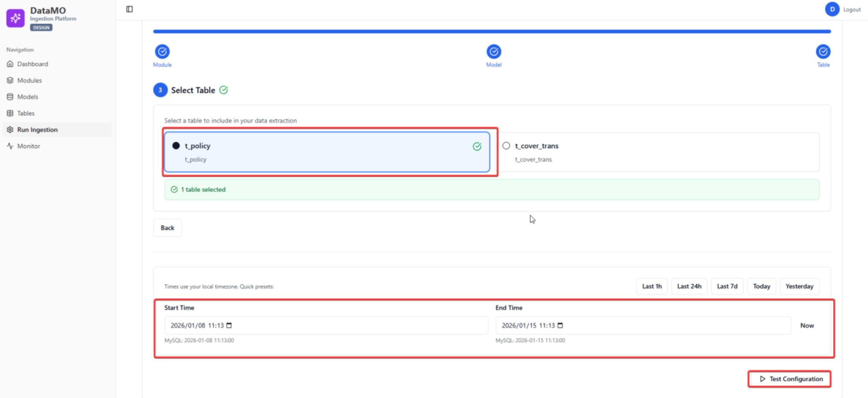Screen dimensions: 868x398
Task: Log out via Logout link
Action: 852,9
